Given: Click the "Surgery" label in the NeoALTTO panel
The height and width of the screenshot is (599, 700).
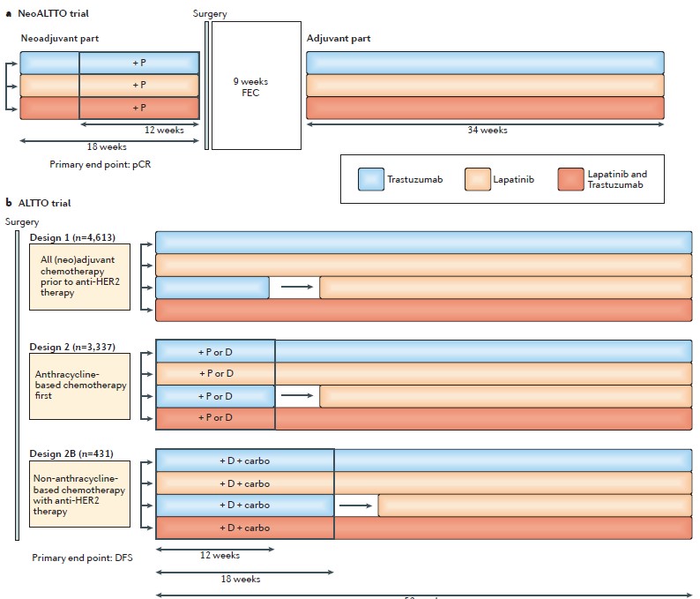Looking at the screenshot, I should coord(210,14).
